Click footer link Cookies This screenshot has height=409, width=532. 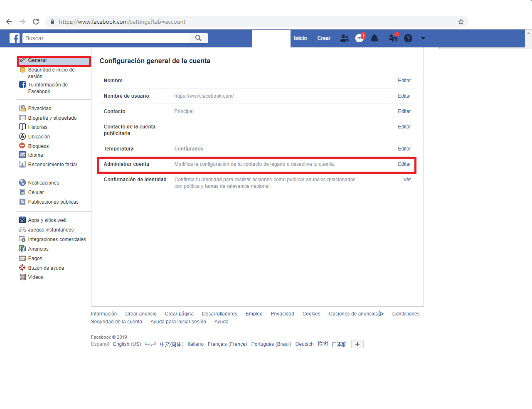[311, 314]
